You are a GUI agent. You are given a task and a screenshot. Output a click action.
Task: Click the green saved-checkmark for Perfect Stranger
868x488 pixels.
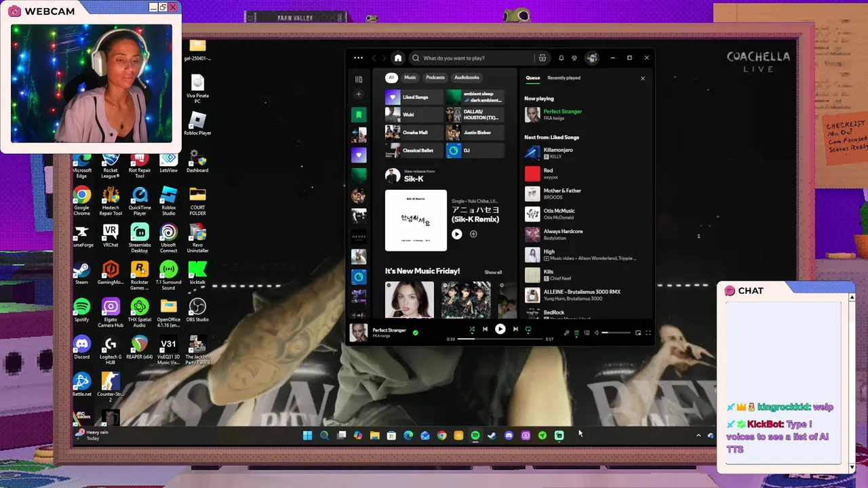pyautogui.click(x=415, y=333)
